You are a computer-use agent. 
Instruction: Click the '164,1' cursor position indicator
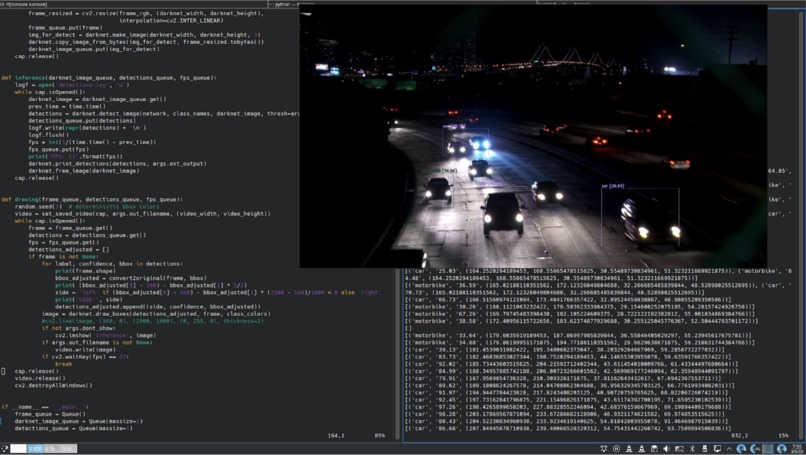coord(336,435)
